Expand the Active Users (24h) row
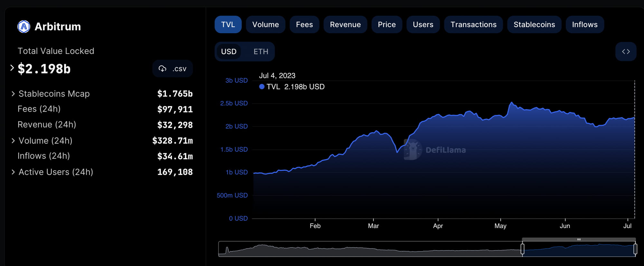Viewport: 644px width, 266px height. coord(13,172)
